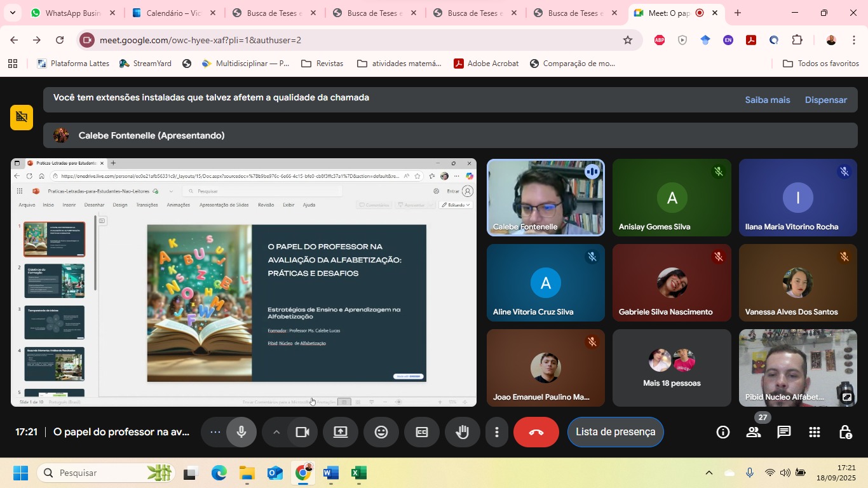The width and height of the screenshot is (868, 488).
Task: Open the emoji reactions panel
Action: coord(381,432)
